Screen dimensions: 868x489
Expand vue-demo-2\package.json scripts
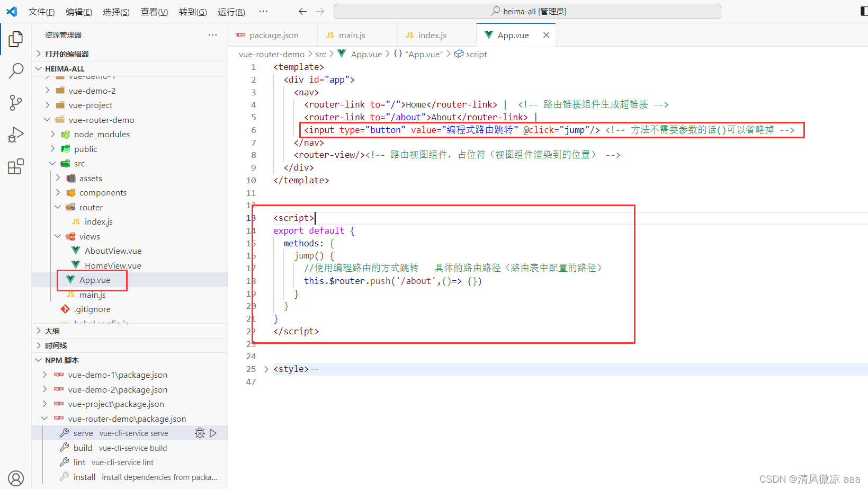(130, 389)
